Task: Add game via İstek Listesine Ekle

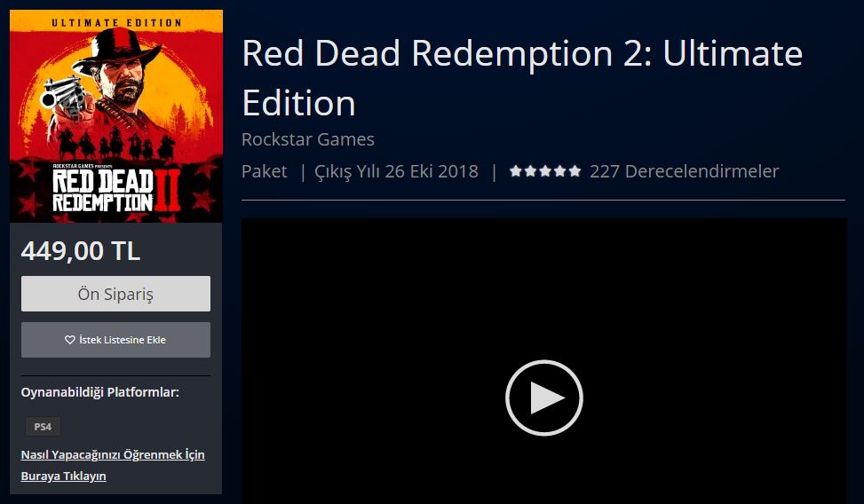Action: click(115, 340)
